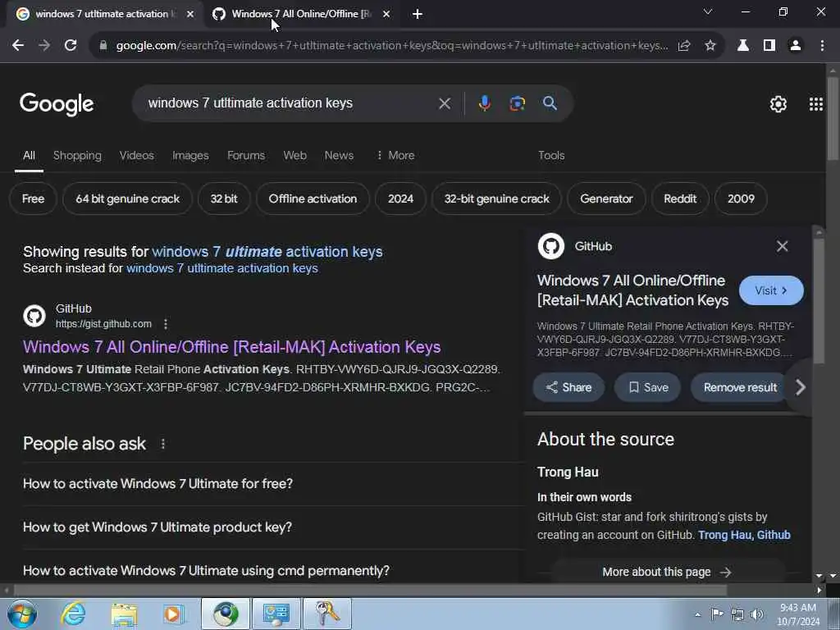Apply the 2009 filter chip
This screenshot has width=840, height=630.
coord(741,199)
